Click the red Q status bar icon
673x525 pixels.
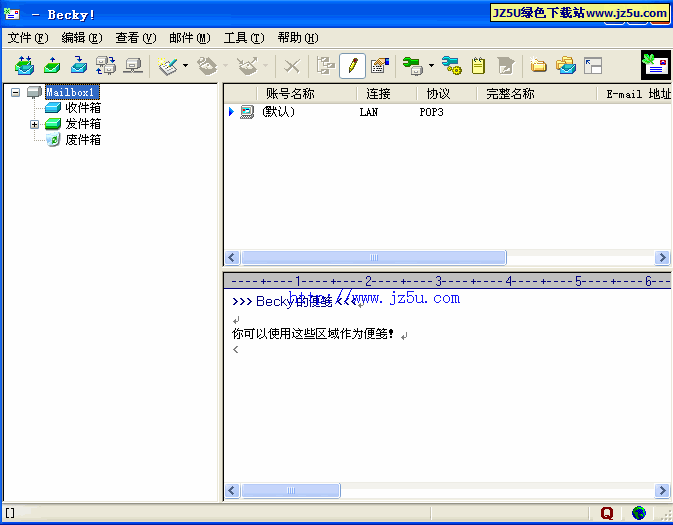pyautogui.click(x=607, y=513)
